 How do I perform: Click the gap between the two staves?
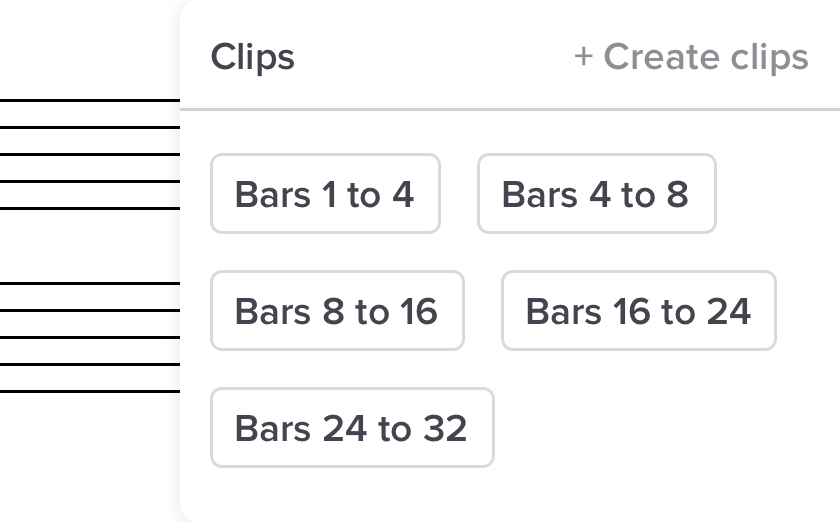[x=90, y=246]
